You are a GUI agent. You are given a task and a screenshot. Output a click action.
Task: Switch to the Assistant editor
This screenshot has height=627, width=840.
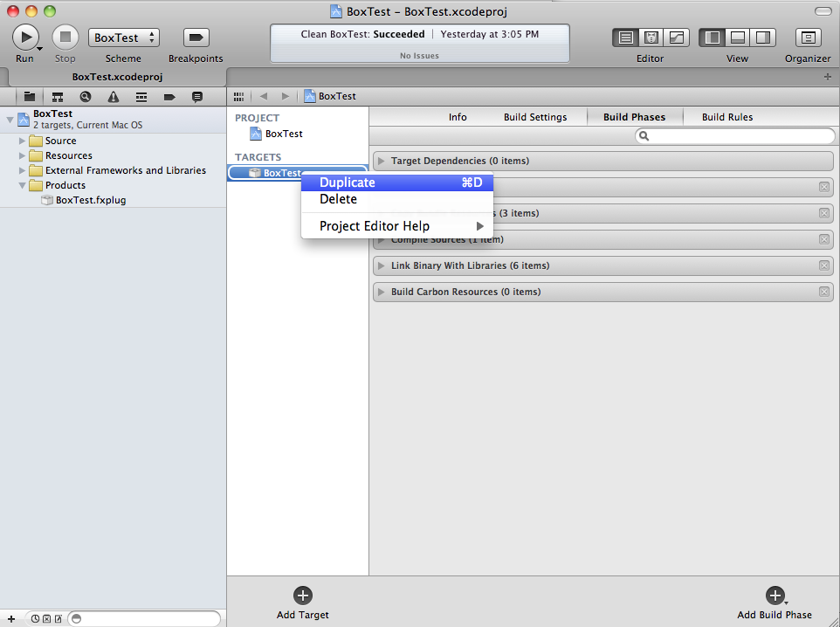(651, 38)
